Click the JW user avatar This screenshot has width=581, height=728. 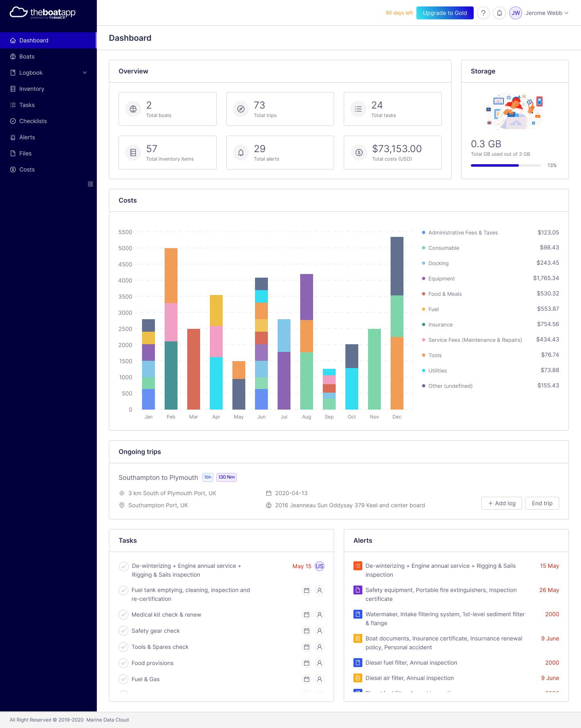point(516,13)
